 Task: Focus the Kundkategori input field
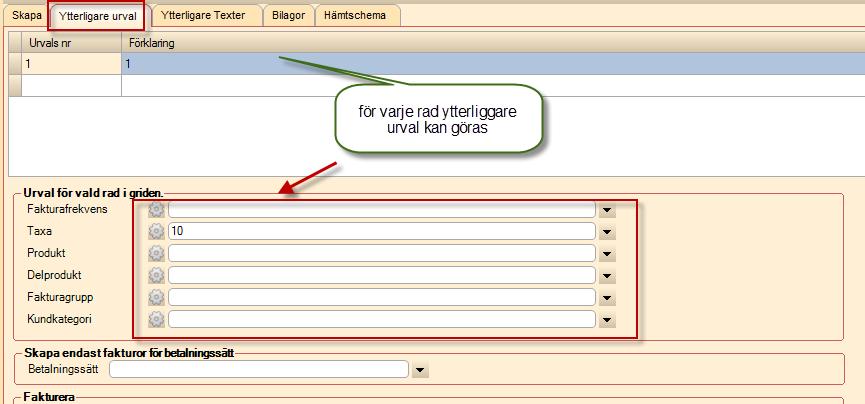tap(382, 319)
